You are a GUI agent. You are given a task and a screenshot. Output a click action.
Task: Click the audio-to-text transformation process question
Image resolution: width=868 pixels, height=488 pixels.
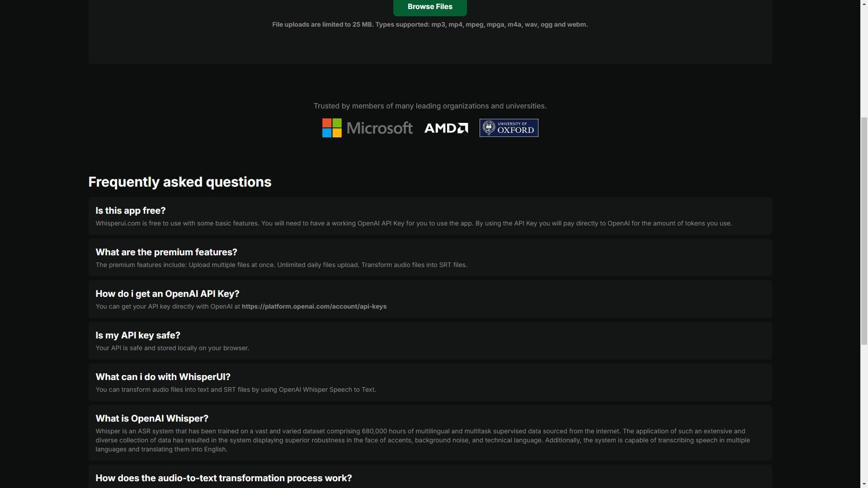click(223, 478)
